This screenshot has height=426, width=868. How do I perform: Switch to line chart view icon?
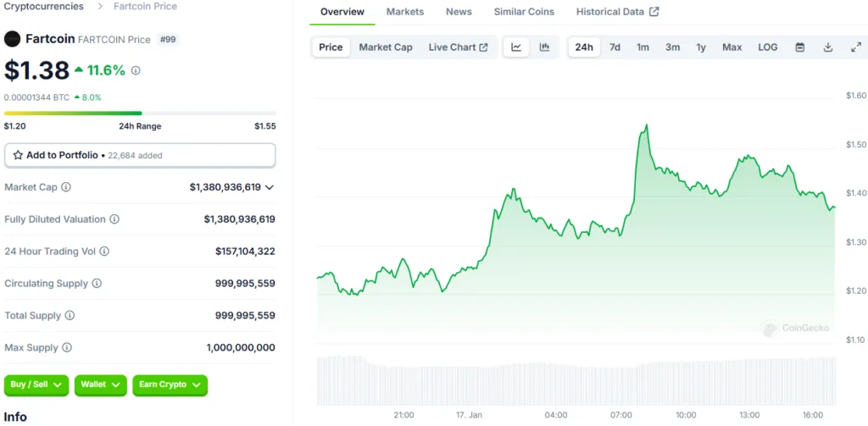pyautogui.click(x=516, y=47)
